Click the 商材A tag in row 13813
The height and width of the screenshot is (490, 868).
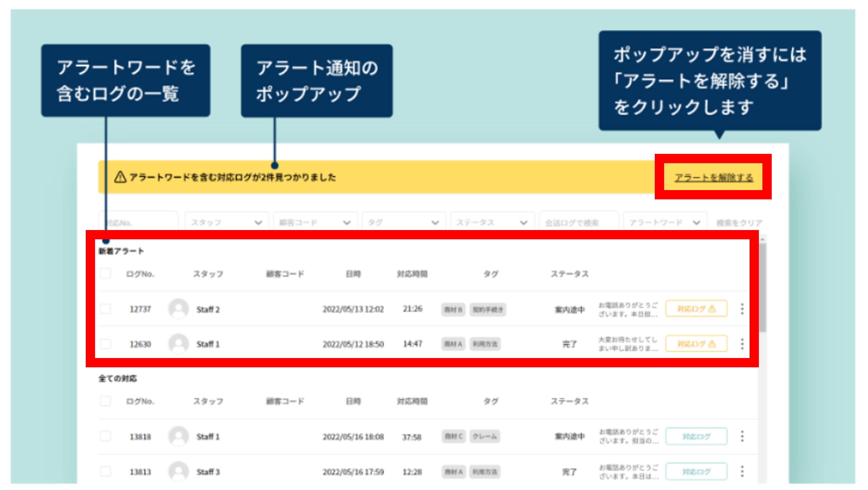point(454,471)
